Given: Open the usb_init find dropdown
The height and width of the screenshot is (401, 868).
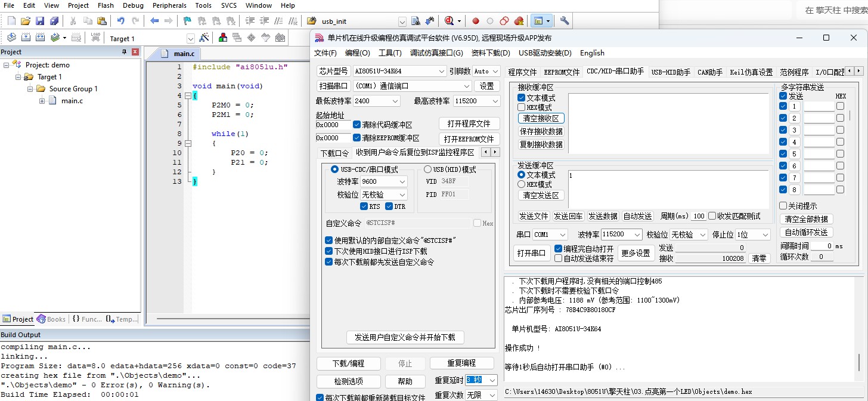Looking at the screenshot, I should click(402, 21).
